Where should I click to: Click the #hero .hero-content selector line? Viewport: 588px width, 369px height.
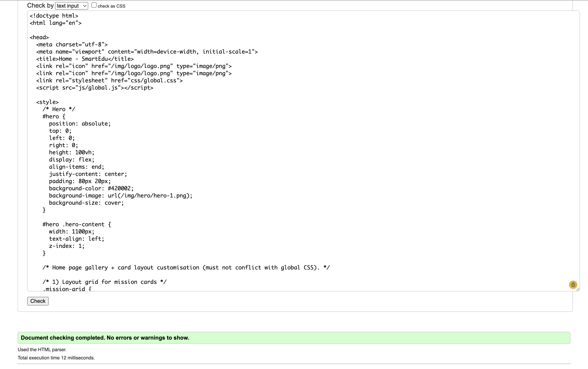click(77, 224)
